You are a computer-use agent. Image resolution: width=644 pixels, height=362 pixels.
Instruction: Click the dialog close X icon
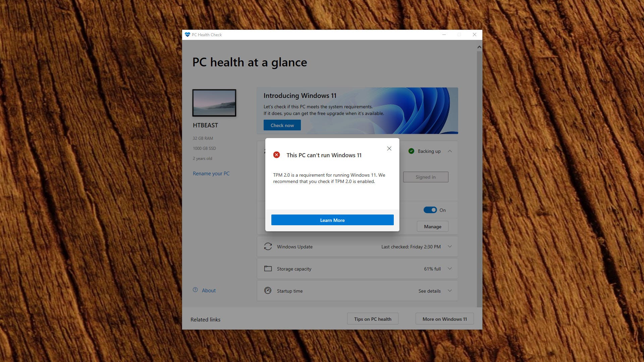(x=389, y=148)
